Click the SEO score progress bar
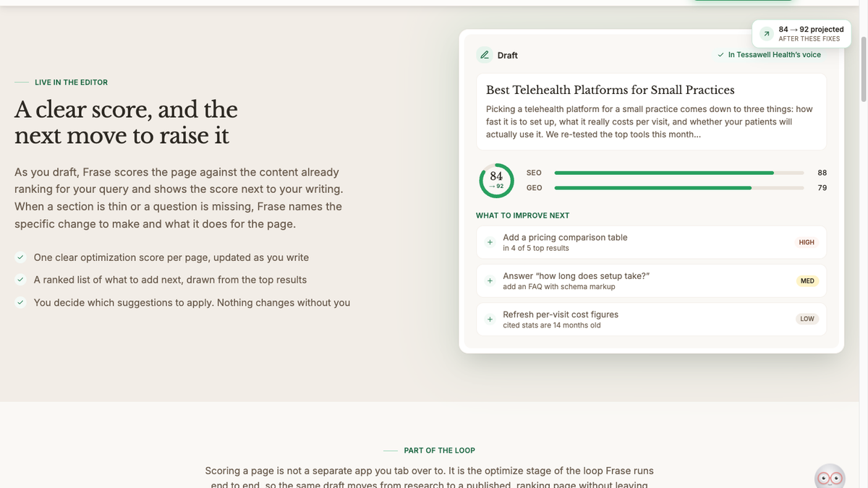Image resolution: width=868 pixels, height=488 pixels. pos(679,173)
